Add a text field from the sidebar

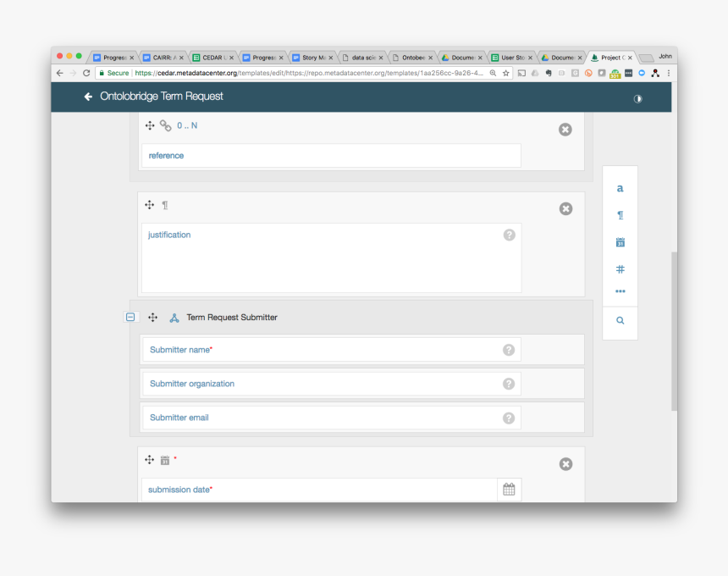coord(620,189)
